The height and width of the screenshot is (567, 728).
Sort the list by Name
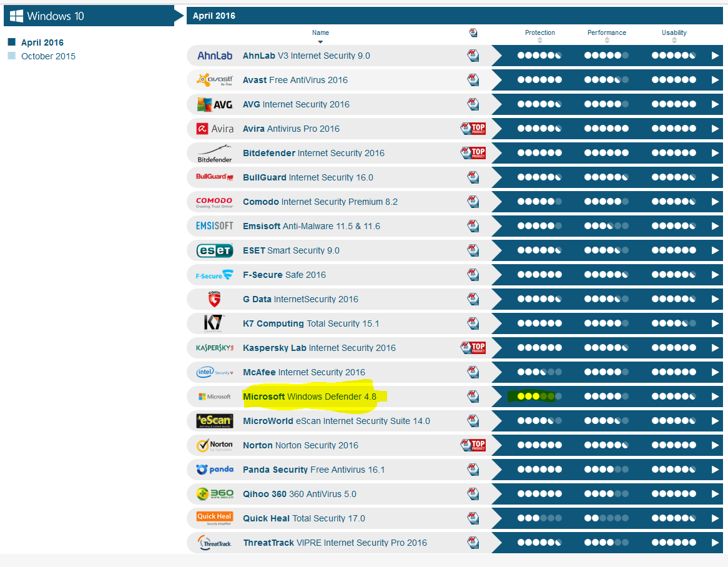click(x=320, y=36)
